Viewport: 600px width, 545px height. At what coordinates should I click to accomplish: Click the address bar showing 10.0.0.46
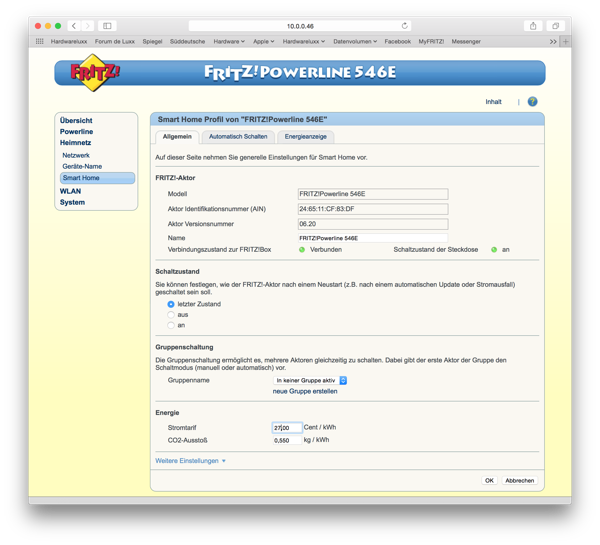pyautogui.click(x=300, y=26)
